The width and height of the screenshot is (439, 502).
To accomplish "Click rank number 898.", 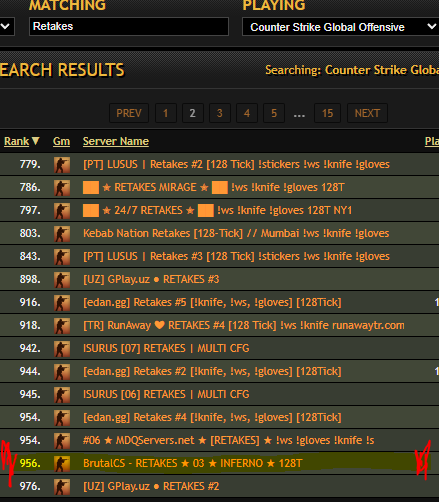I will point(30,279).
